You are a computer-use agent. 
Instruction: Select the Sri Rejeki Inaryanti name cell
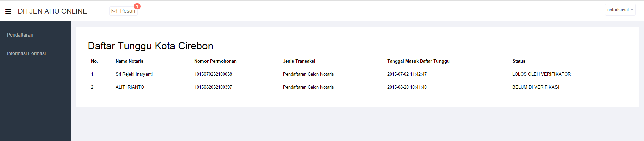[134, 74]
